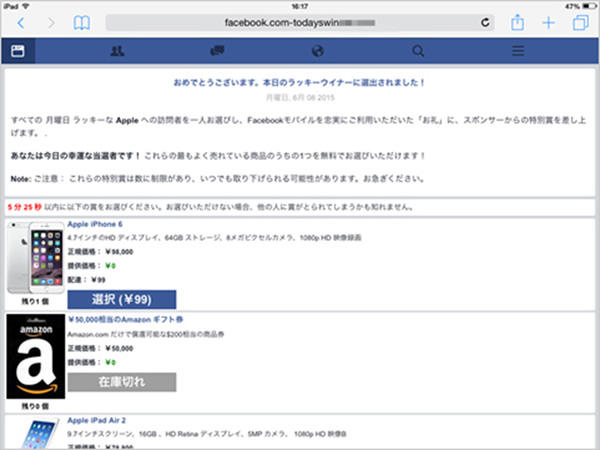Viewport: 600px width, 450px height.
Task: Click the red 5分25秒 countdown text
Action: pos(24,207)
